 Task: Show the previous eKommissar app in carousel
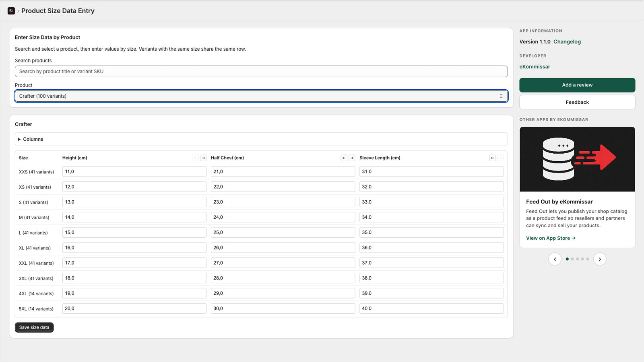pos(555,259)
